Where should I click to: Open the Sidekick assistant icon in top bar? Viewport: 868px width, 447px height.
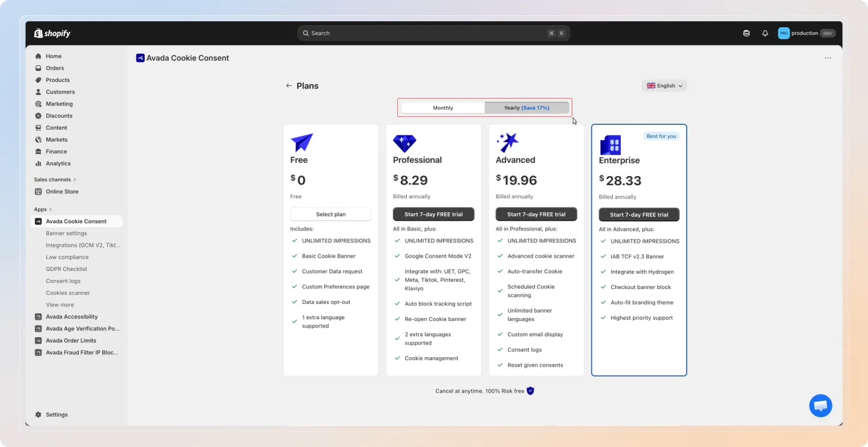point(746,33)
